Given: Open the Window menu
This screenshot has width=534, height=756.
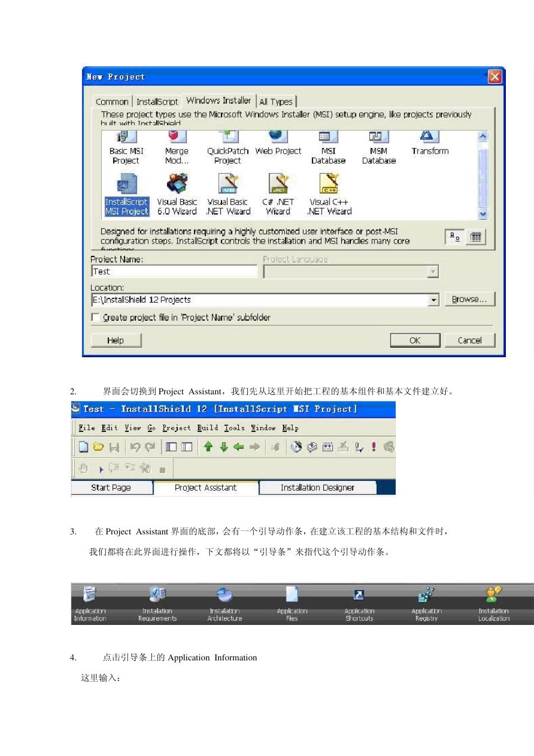Looking at the screenshot, I should pos(264,428).
